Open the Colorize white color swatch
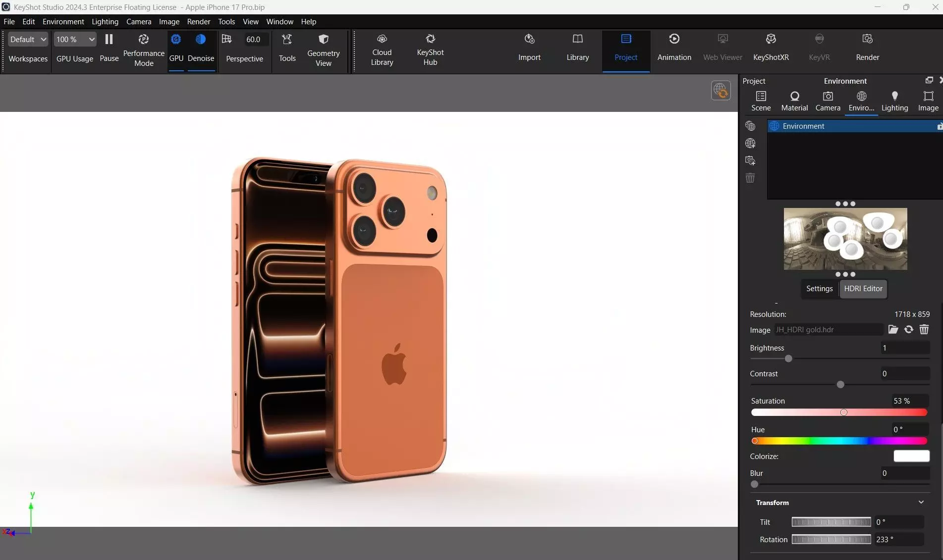 911,456
